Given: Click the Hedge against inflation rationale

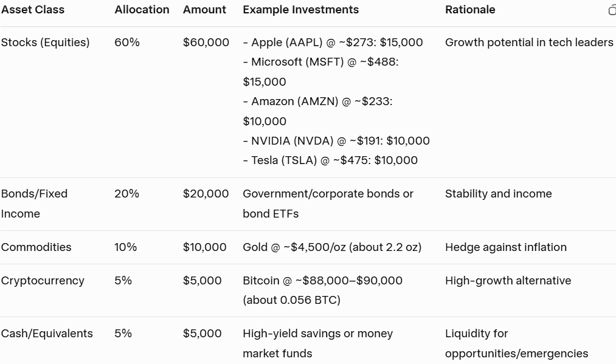Looking at the screenshot, I should (505, 247).
